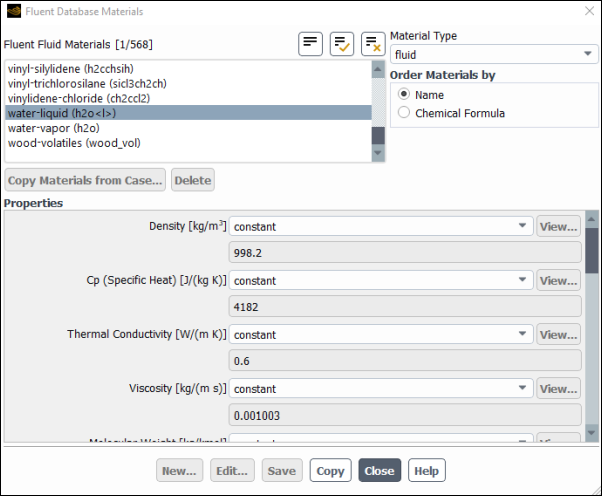Click the Delete button
The image size is (602, 496).
(193, 180)
